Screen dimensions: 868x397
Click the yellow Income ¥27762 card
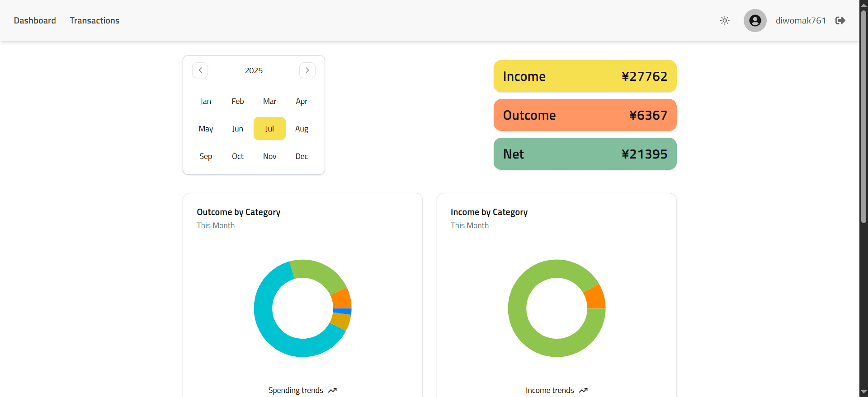click(x=585, y=76)
